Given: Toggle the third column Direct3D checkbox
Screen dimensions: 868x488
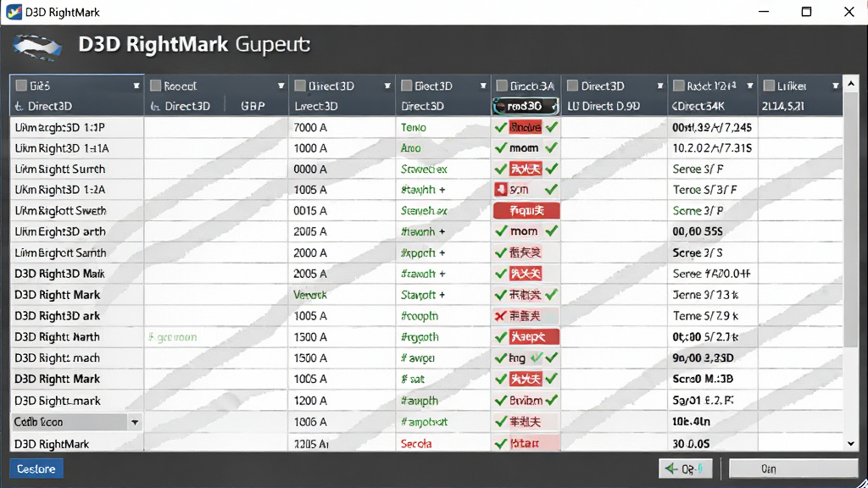Looking at the screenshot, I should [x=300, y=86].
